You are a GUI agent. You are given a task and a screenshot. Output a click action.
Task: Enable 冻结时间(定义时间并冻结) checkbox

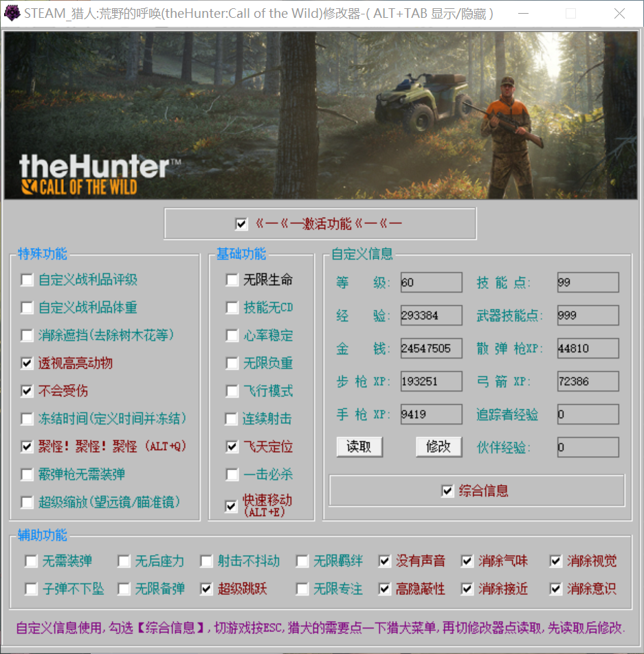click(x=27, y=419)
